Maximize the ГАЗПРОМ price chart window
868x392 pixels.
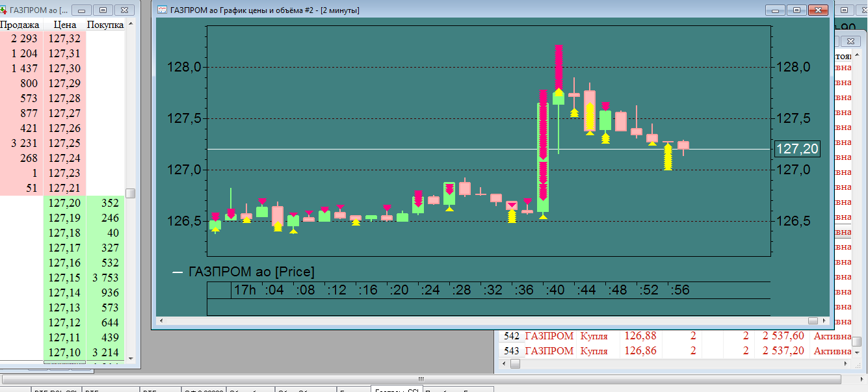(x=796, y=10)
